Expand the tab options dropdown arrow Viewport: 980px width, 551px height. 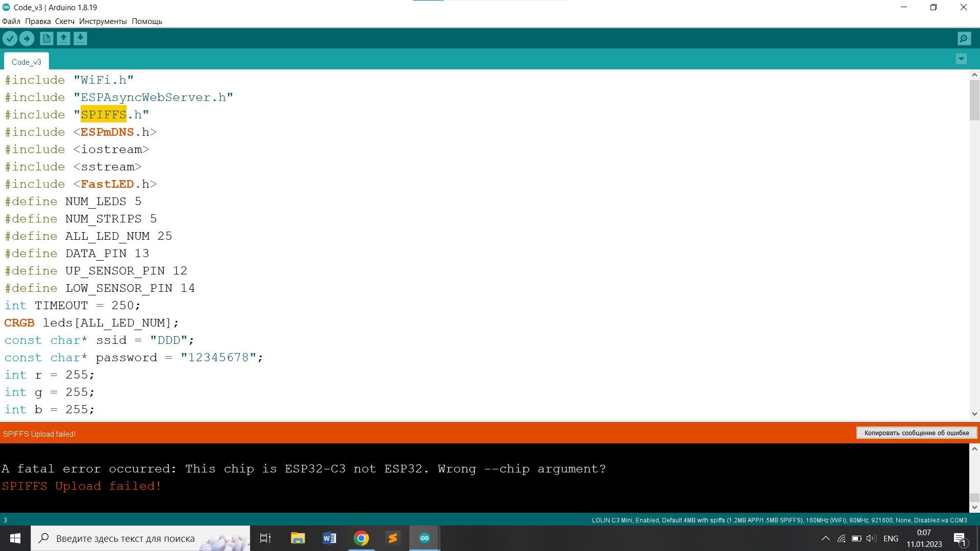point(961,59)
